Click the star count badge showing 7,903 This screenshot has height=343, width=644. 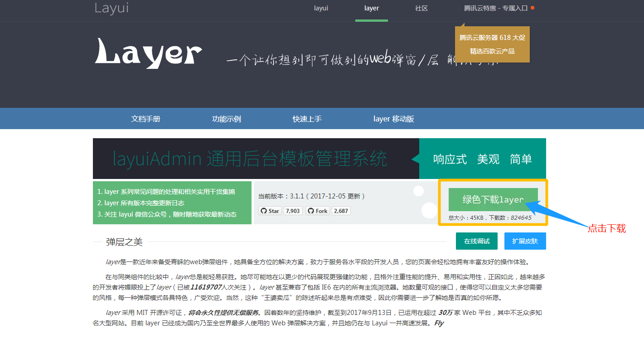293,210
